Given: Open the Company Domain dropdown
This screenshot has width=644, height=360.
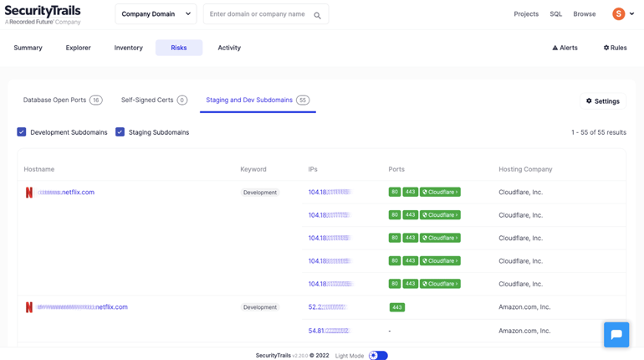Looking at the screenshot, I should tap(156, 14).
